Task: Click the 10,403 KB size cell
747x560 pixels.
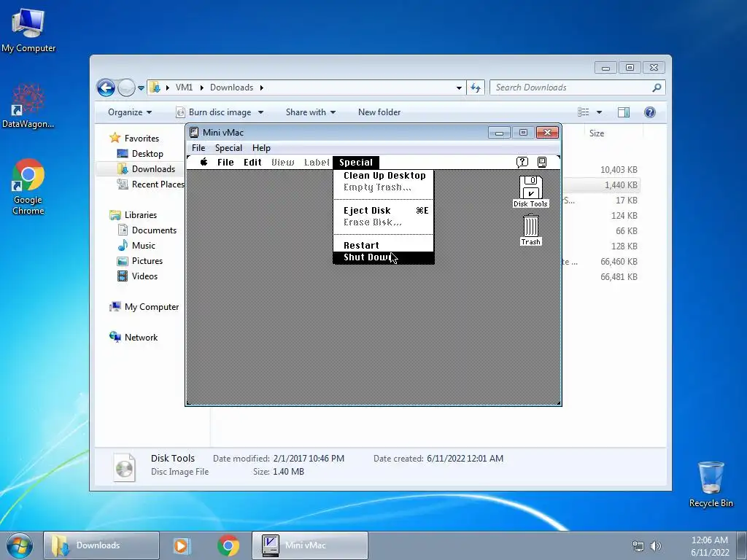Action: tap(619, 169)
